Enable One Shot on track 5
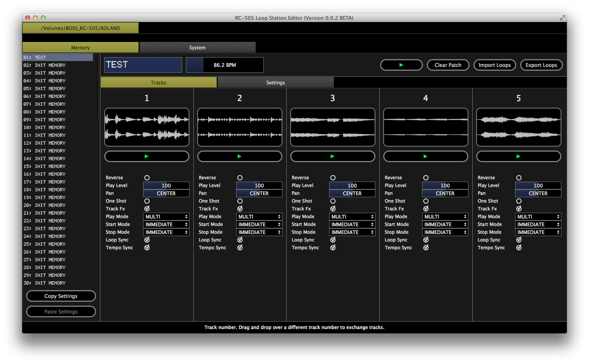Screen dimensions: 589x364 click(x=519, y=201)
